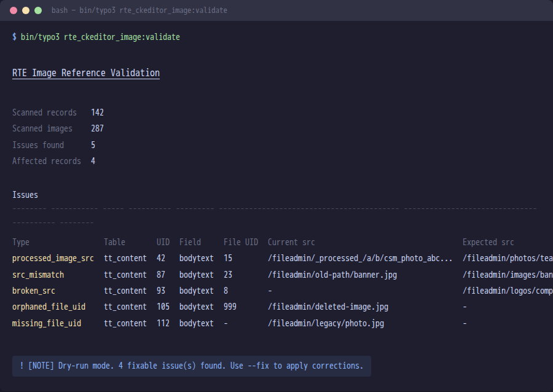Click the yellow minimize traffic light
Screen dimensions: 553x392
25,10
